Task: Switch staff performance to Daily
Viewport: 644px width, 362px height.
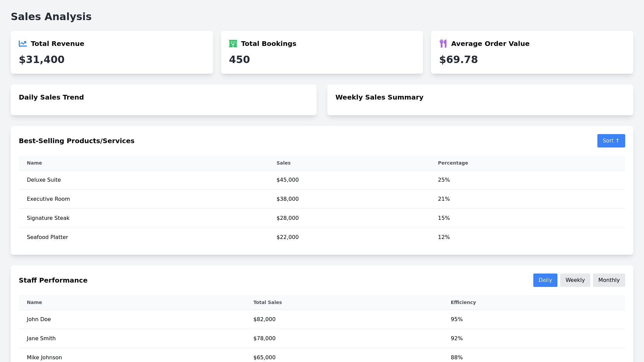Action: tap(545, 280)
